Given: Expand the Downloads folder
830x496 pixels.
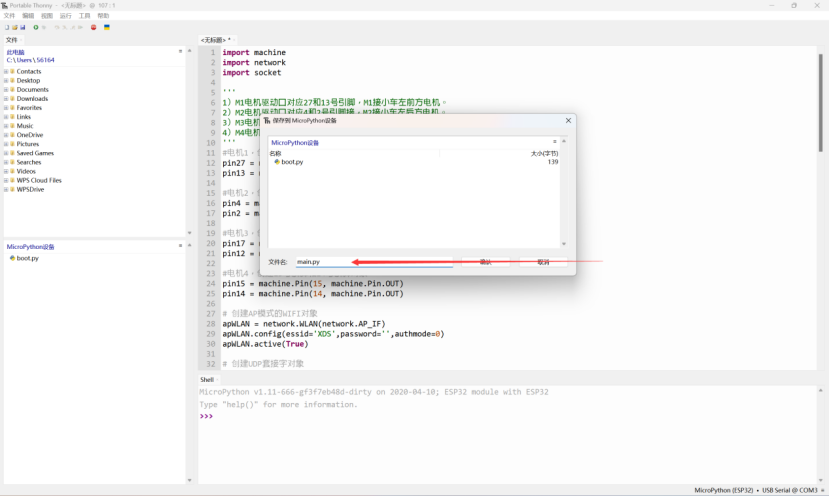Looking at the screenshot, I should pos(6,98).
